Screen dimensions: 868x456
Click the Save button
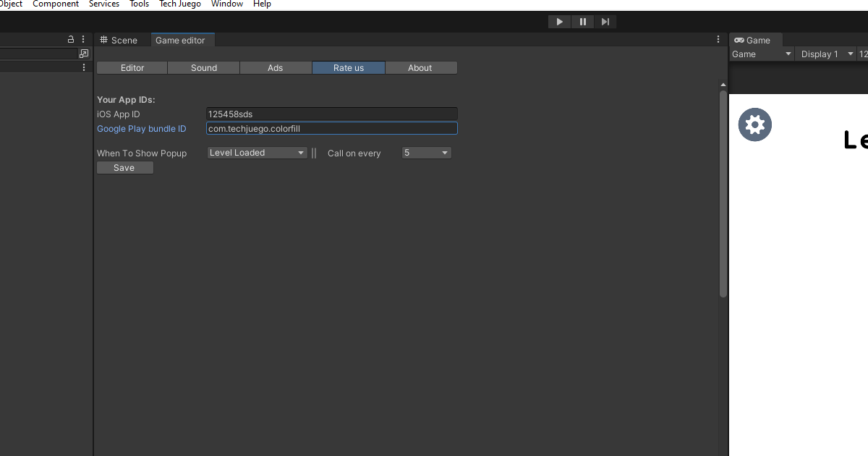[125, 168]
